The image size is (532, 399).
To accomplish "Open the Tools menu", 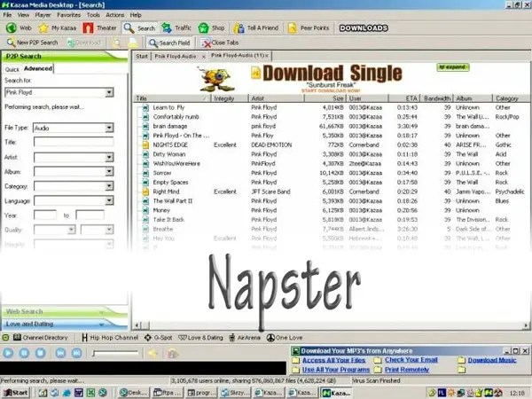I will (93, 15).
